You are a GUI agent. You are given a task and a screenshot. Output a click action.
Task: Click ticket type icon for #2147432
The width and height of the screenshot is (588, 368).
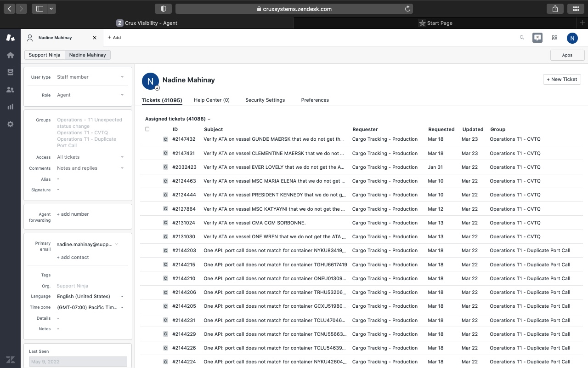[165, 139]
